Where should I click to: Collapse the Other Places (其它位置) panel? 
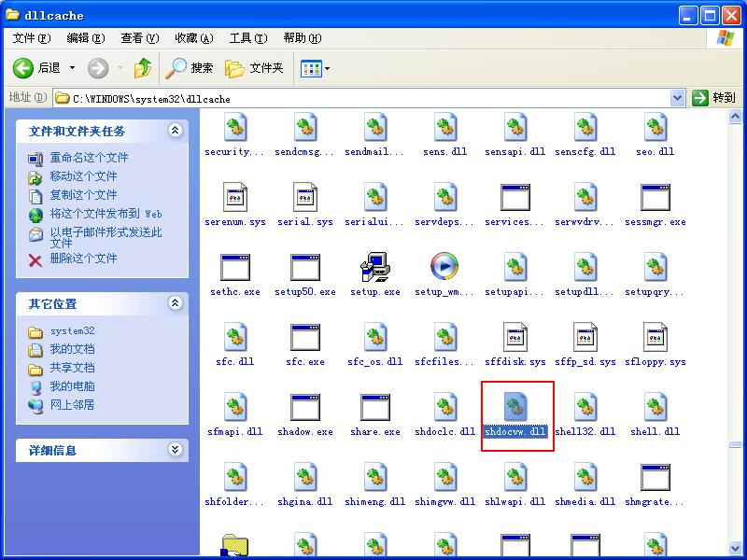(175, 302)
